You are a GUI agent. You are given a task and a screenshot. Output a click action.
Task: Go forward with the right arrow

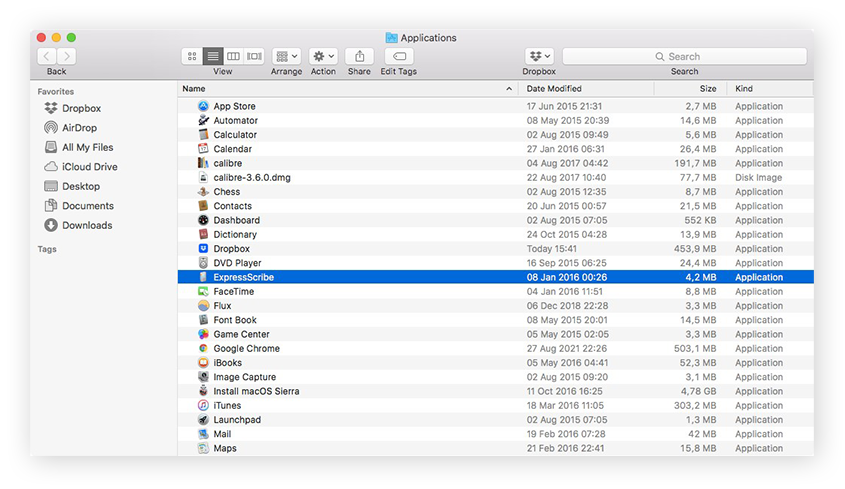coord(67,56)
